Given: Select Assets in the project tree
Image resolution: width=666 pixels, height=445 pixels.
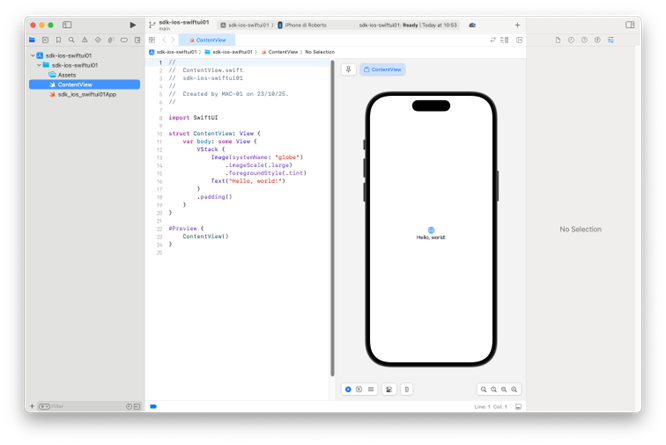Looking at the screenshot, I should click(x=67, y=75).
